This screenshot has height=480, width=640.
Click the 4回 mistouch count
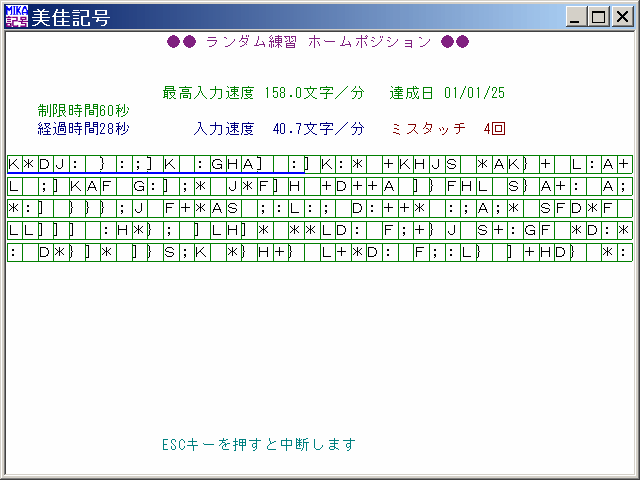(x=494, y=129)
